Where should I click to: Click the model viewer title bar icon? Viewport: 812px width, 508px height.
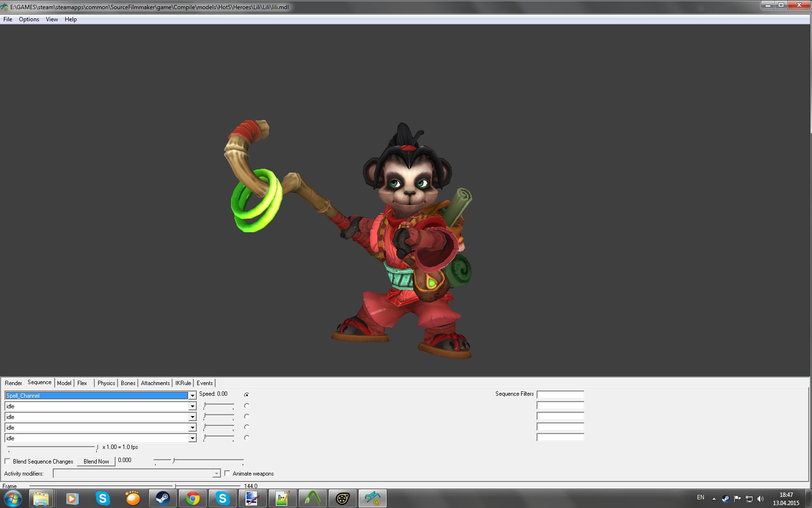pyautogui.click(x=4, y=7)
